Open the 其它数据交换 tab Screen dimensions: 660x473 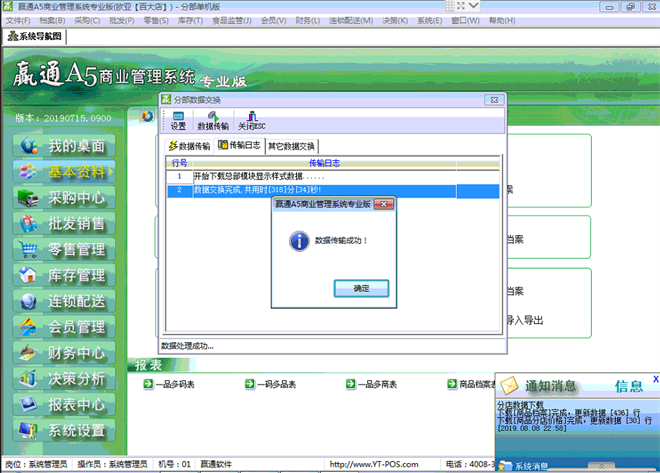[x=291, y=146]
